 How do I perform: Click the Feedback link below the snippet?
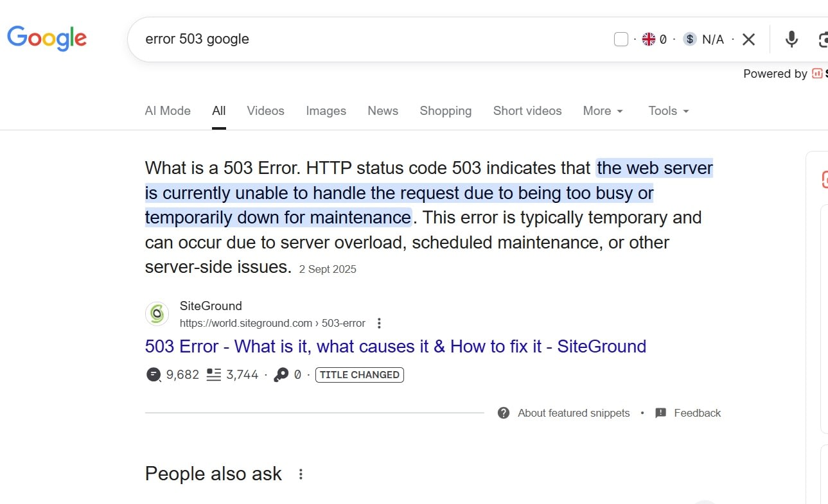point(697,413)
